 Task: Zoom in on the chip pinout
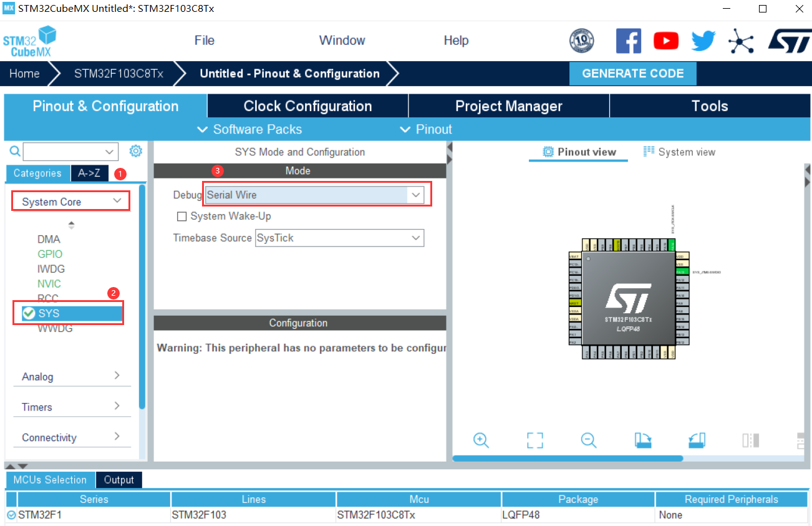(481, 441)
